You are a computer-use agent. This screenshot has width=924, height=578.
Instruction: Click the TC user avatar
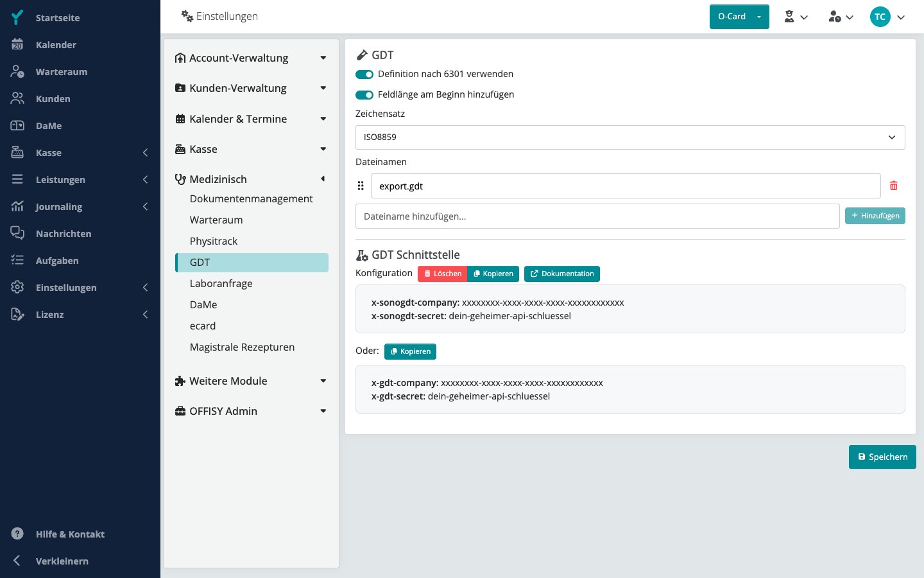tap(880, 17)
